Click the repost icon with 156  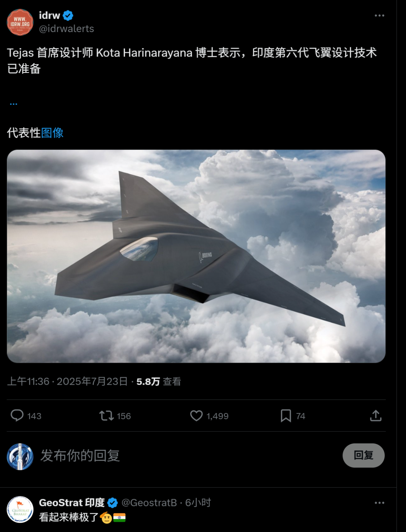click(x=106, y=416)
